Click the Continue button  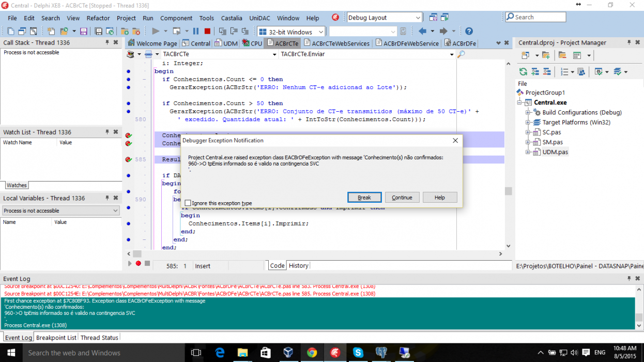tap(402, 198)
